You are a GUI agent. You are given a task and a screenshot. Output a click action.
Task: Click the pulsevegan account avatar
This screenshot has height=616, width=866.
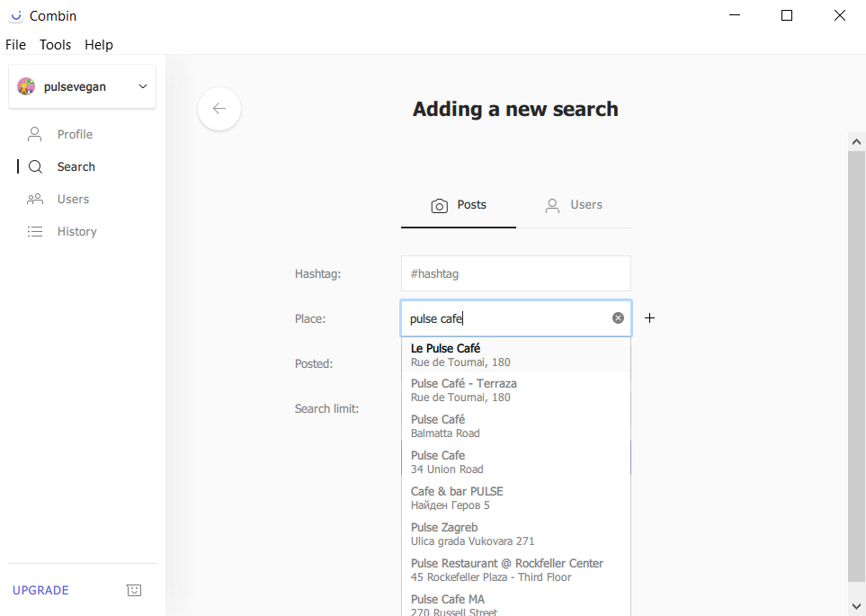26,86
